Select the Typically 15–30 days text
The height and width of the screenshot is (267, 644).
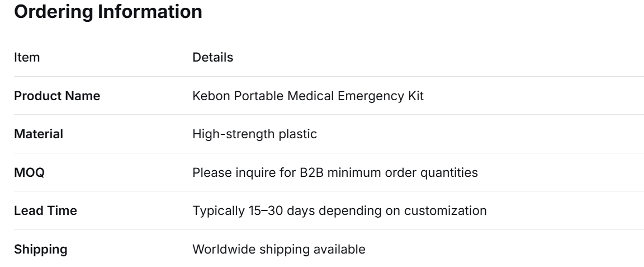click(x=254, y=210)
